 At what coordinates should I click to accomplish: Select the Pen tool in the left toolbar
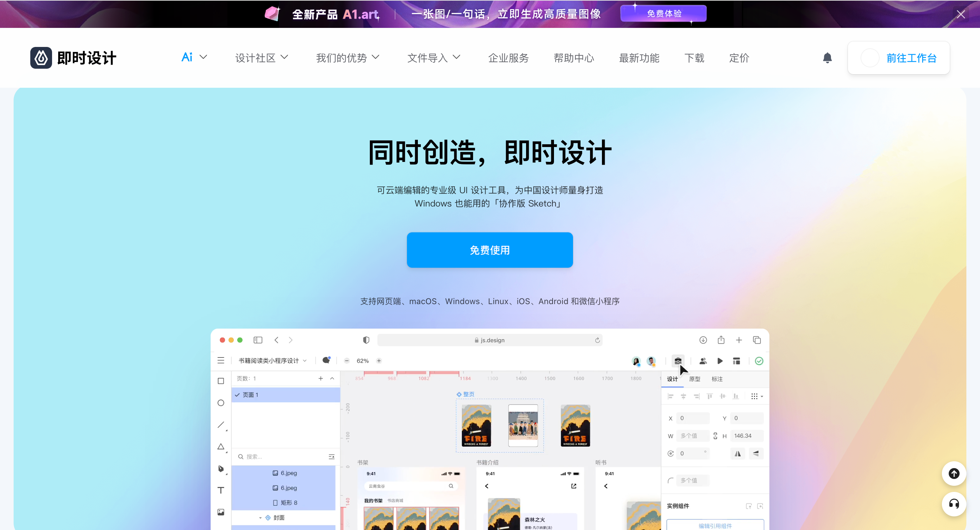click(220, 468)
